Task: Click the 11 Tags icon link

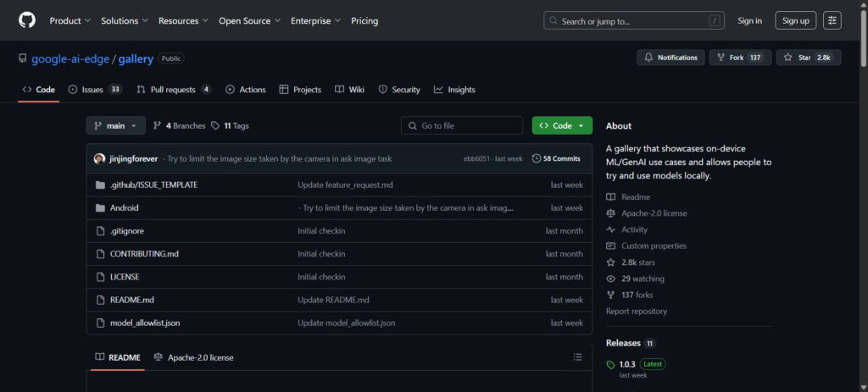Action: click(x=230, y=125)
